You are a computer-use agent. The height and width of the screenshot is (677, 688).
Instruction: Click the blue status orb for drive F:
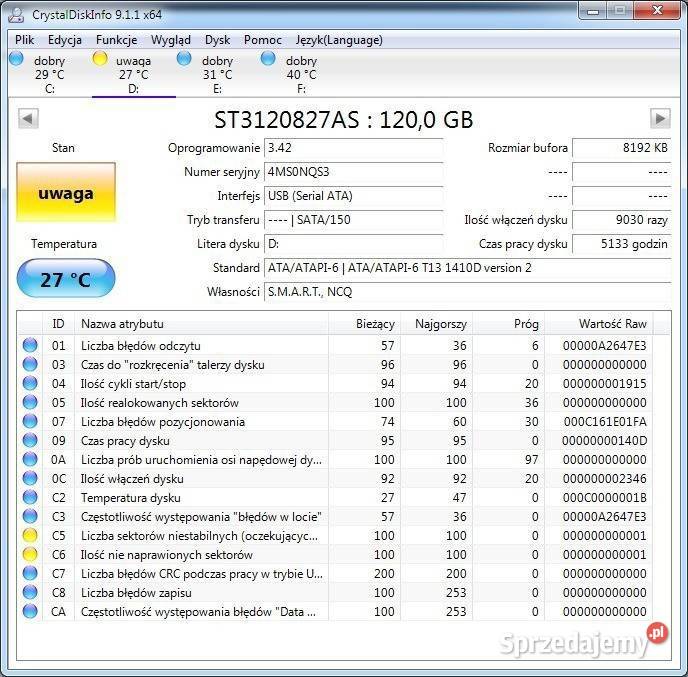(x=268, y=59)
